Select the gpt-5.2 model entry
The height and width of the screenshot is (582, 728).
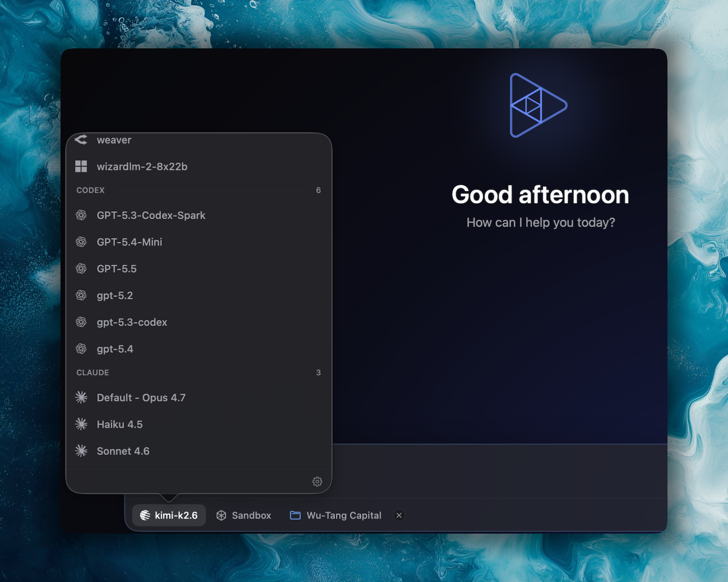pyautogui.click(x=199, y=296)
